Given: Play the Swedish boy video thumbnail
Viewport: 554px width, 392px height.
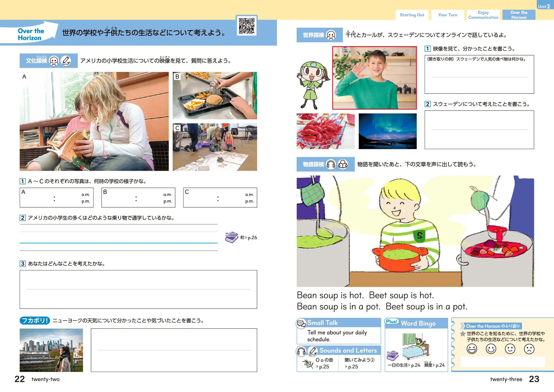Looking at the screenshot, I should coord(374,78).
